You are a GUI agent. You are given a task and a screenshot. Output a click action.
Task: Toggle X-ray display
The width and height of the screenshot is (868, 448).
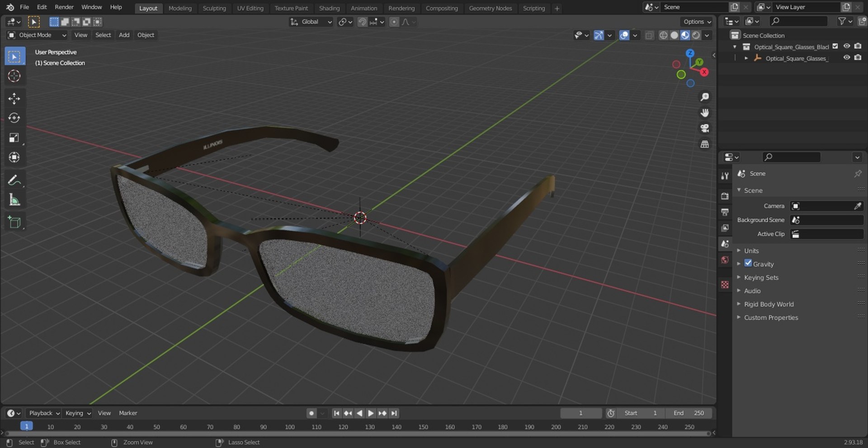pos(649,35)
